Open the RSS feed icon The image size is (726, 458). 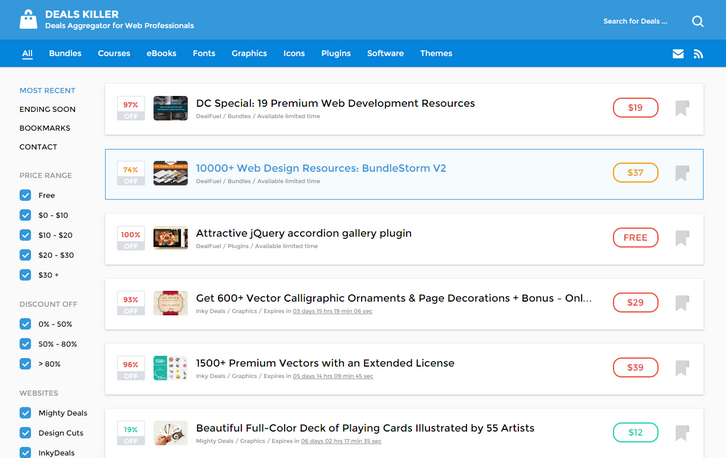(699, 54)
